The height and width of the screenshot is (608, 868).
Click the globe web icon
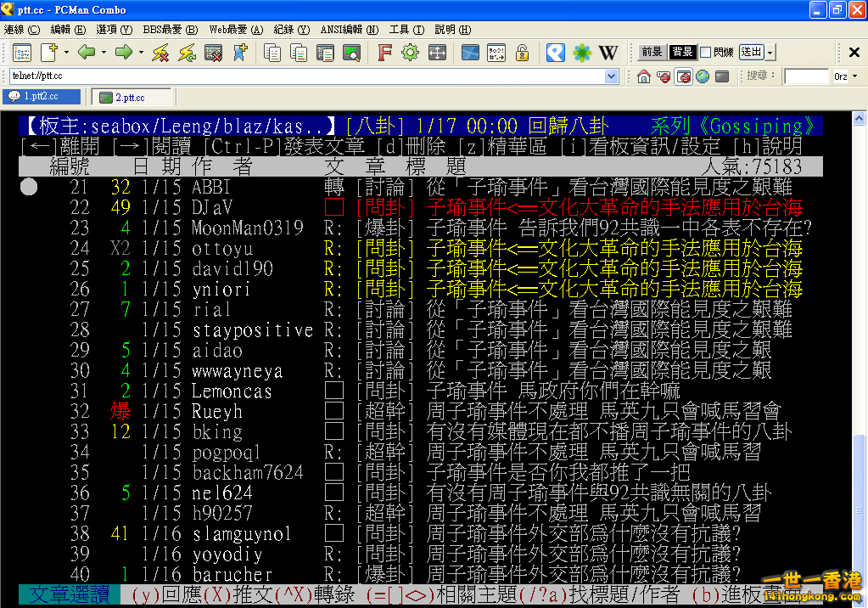click(x=703, y=76)
